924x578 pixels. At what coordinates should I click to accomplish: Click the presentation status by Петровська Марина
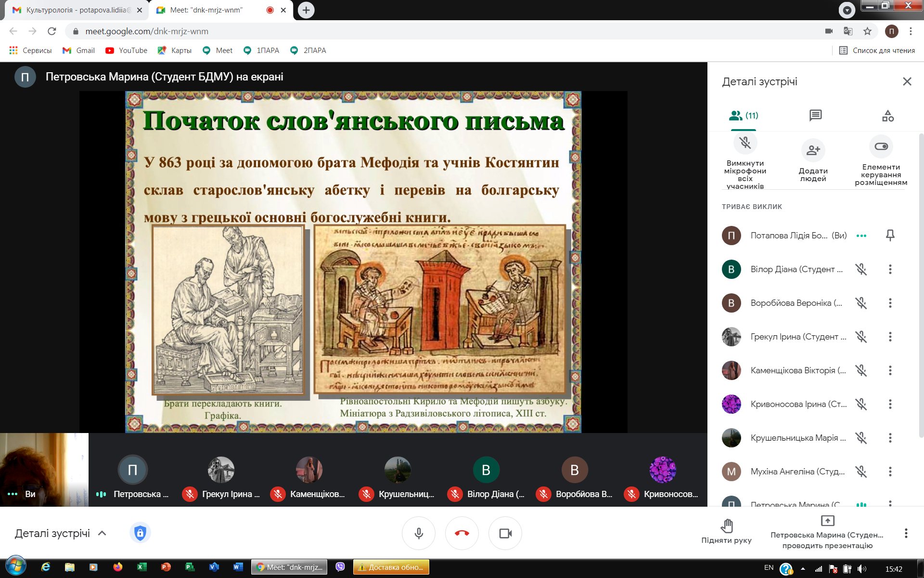(827, 533)
